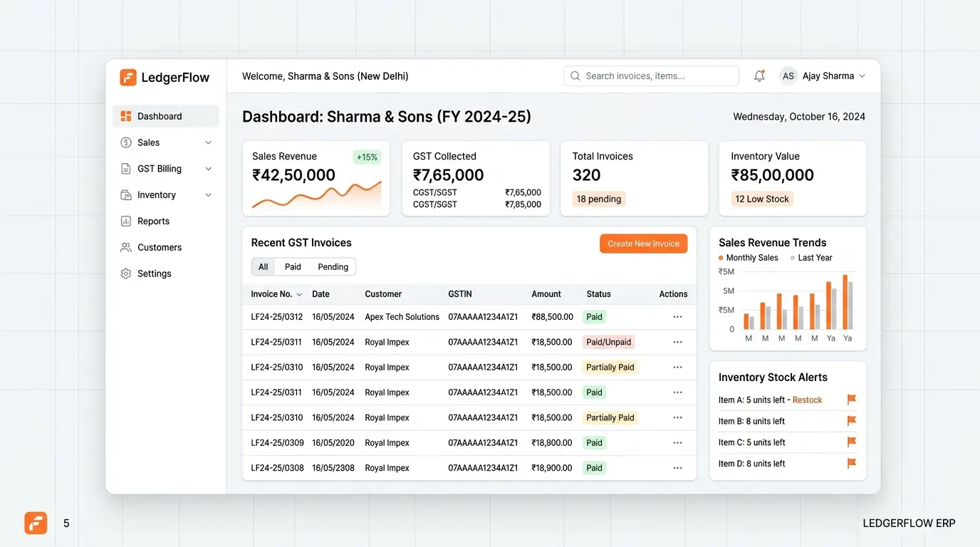Toggle the Monthly Sales legend swatch
This screenshot has width=980, height=547.
click(721, 258)
